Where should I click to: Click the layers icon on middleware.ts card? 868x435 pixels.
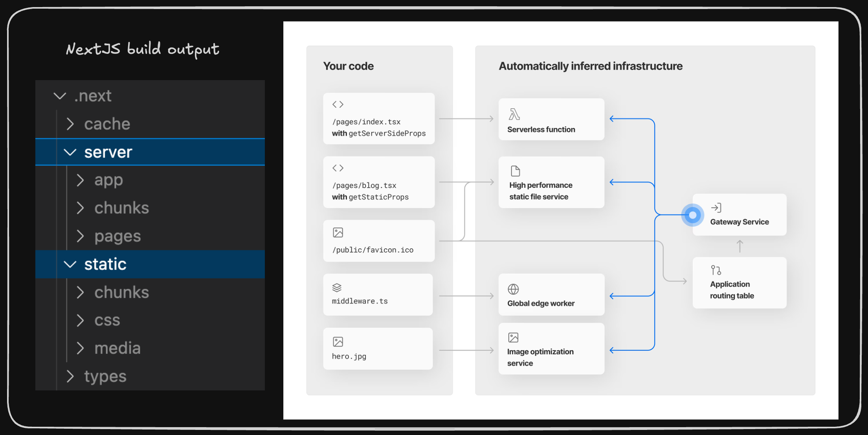point(337,288)
